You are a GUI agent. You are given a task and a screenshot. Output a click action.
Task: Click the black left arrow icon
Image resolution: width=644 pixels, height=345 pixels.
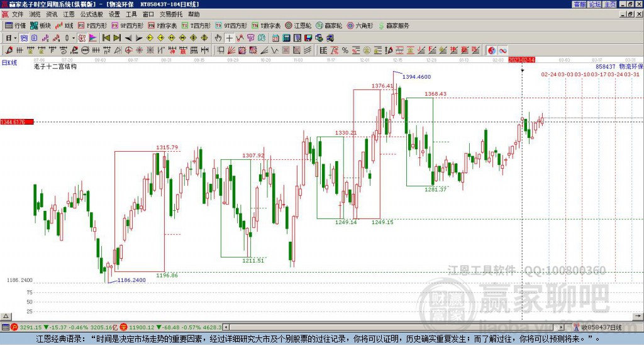[128, 38]
